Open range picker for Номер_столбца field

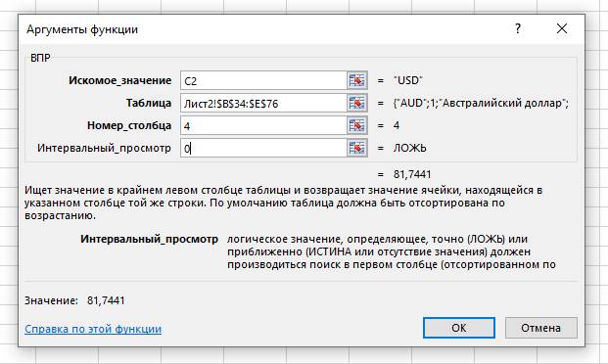pyautogui.click(x=357, y=125)
